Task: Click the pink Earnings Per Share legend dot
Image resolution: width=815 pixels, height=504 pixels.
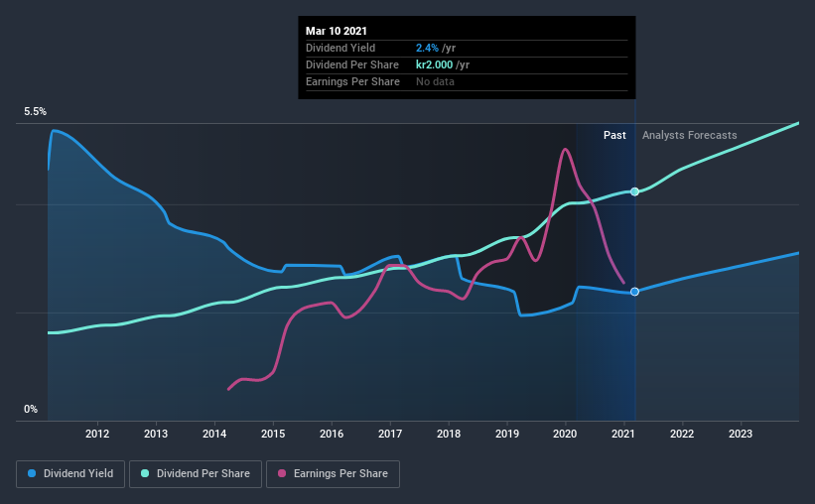Action: tap(282, 473)
